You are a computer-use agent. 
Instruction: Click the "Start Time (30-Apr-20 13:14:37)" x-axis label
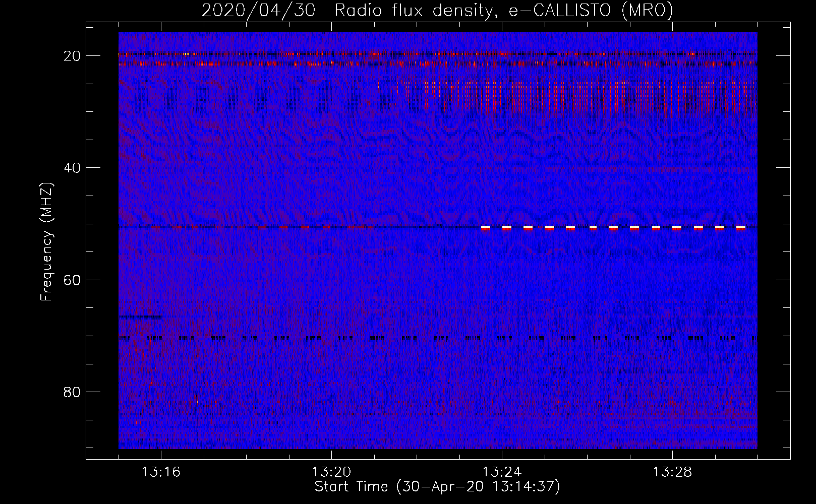(x=437, y=487)
